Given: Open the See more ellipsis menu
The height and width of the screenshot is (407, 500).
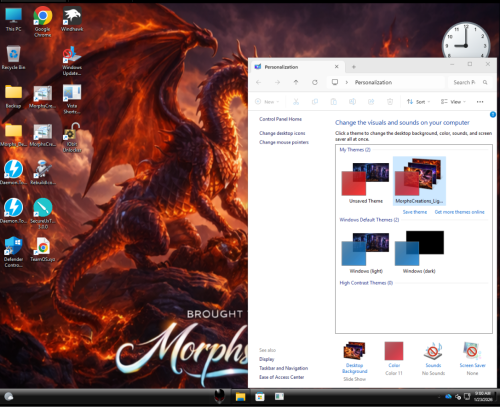Looking at the screenshot, I should pos(480,102).
